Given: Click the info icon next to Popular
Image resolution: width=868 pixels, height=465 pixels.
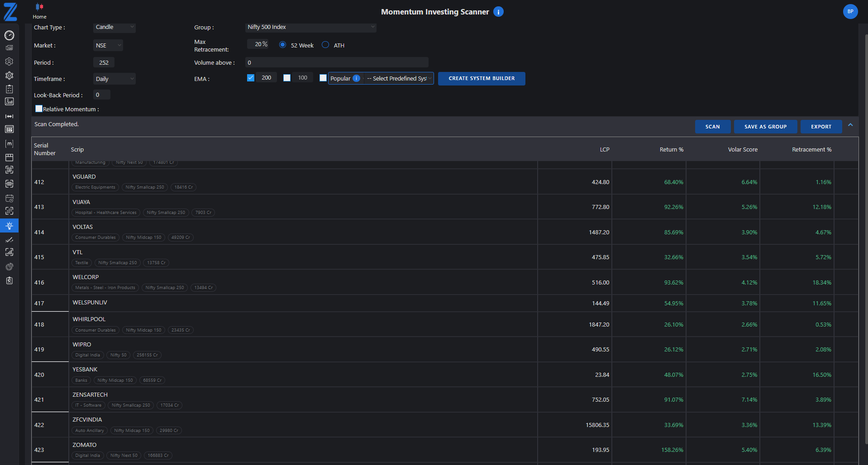Looking at the screenshot, I should pyautogui.click(x=356, y=78).
